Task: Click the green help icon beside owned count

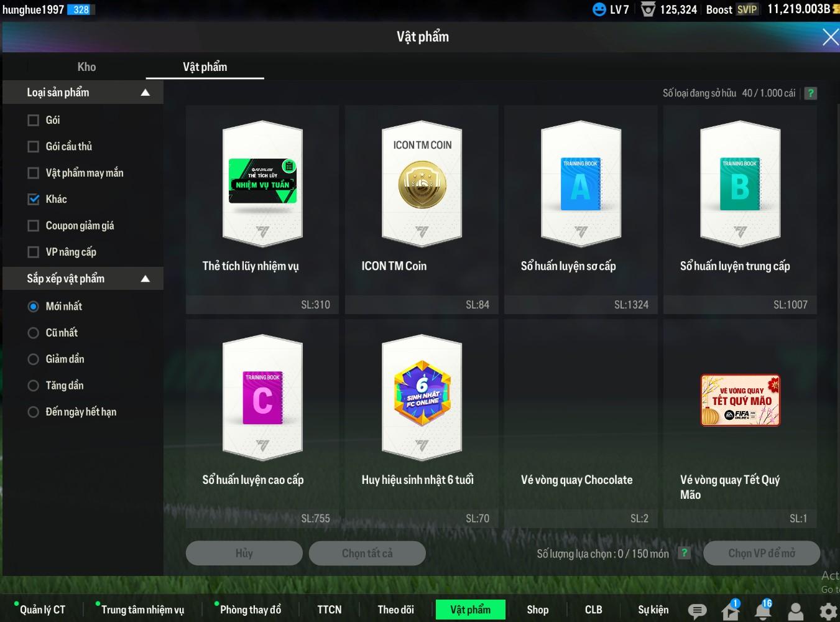Action: (x=810, y=93)
